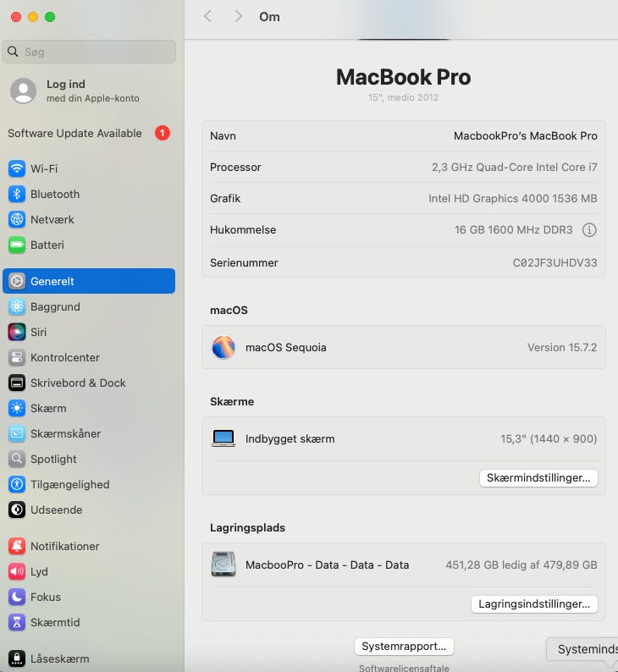Click the Version 15.7.2 text

(x=562, y=347)
